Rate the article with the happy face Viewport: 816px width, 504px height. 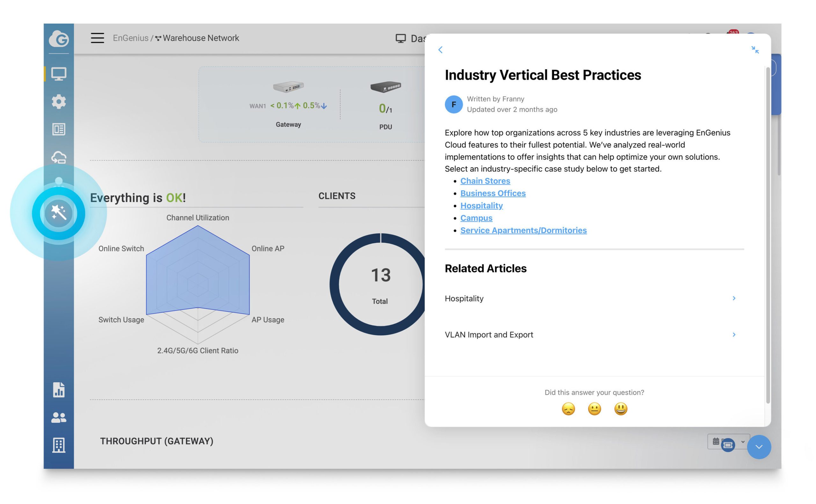621,409
